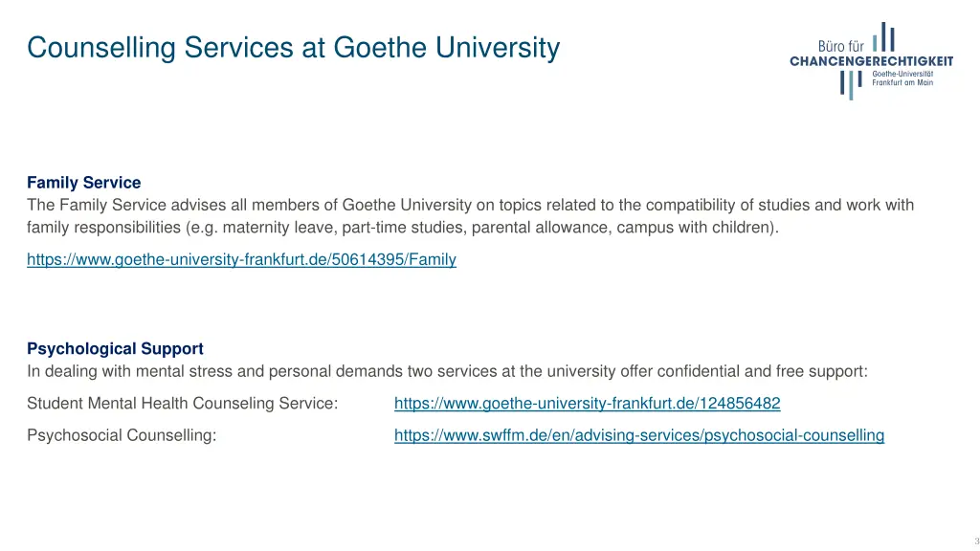
Task: Select the slide title 'Counselling Services at Goethe University'
Action: (x=293, y=47)
